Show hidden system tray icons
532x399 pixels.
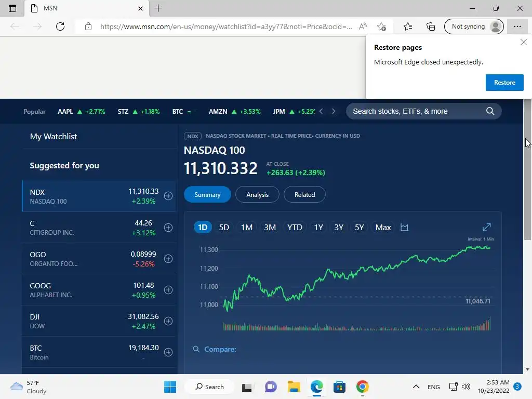point(416,387)
